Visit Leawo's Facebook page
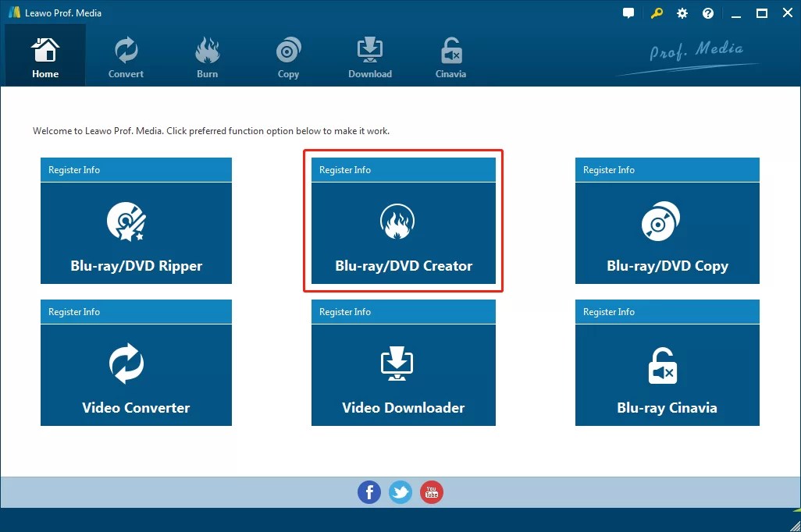 tap(369, 492)
